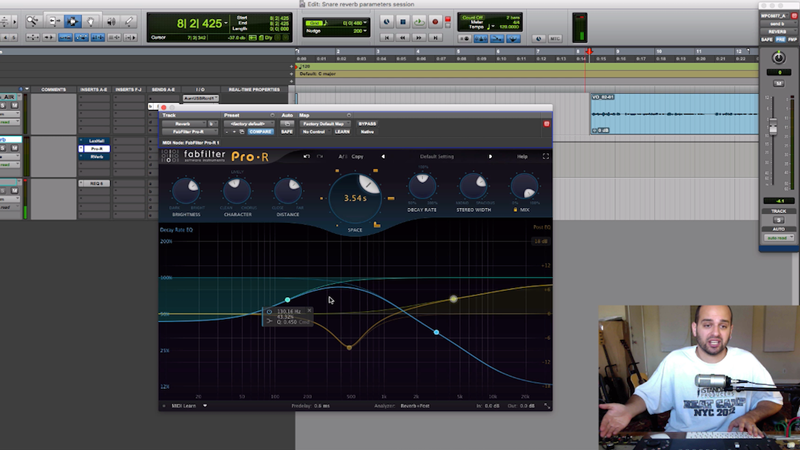
Task: Mute the third track with its M button
Action: [x=14, y=190]
